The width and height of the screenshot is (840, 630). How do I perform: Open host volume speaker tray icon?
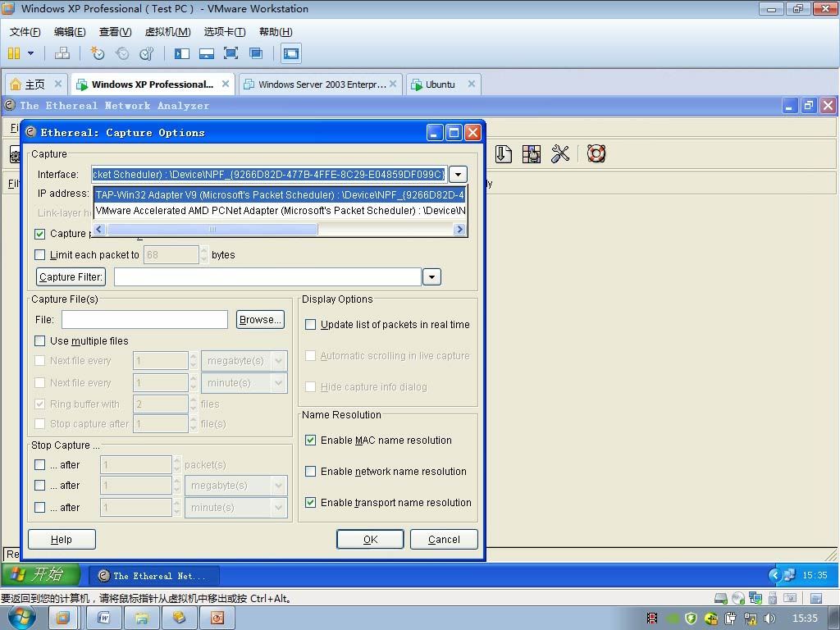[x=769, y=619]
